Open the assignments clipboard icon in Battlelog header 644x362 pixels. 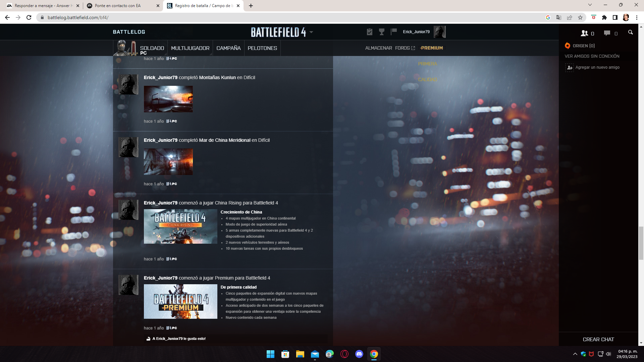[x=370, y=32]
